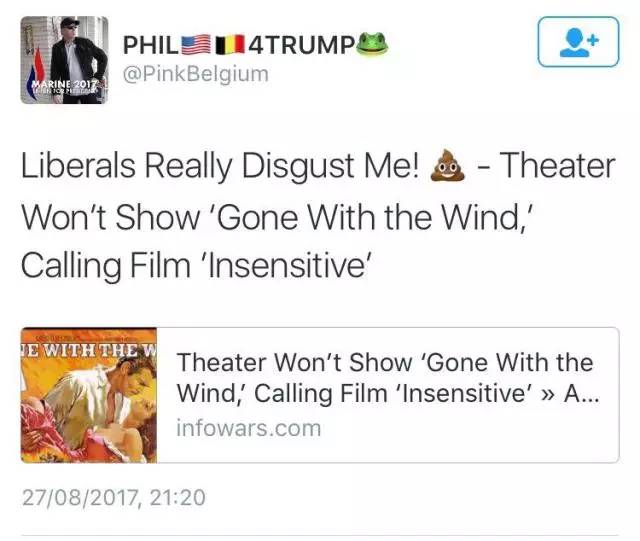Image resolution: width=640 pixels, height=541 pixels.
Task: Click the PHIL 4TRUMP display name
Action: tap(256, 44)
